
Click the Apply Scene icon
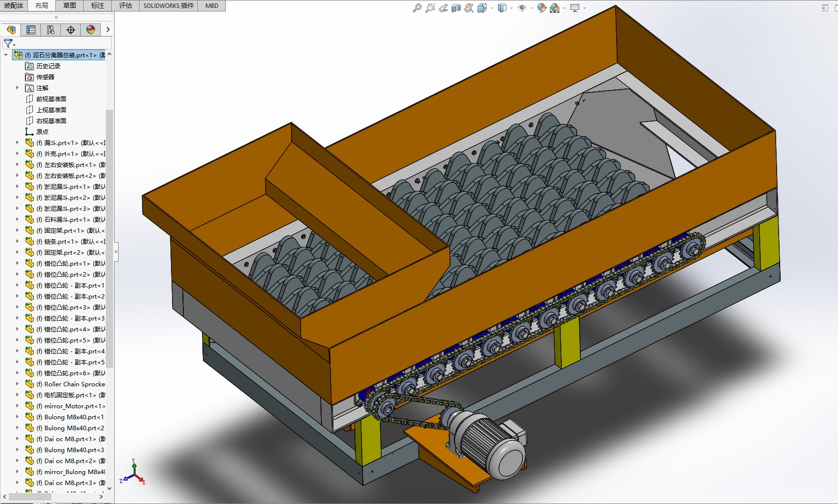[555, 8]
